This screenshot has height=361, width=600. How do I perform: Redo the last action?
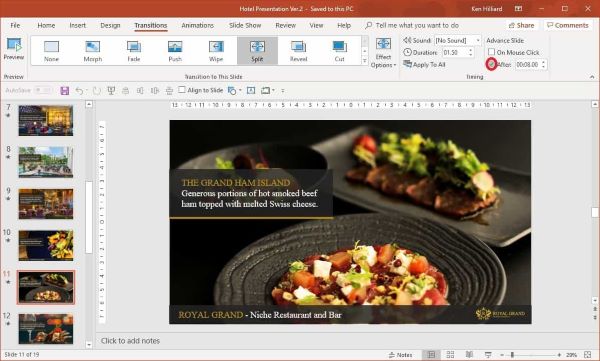point(97,91)
